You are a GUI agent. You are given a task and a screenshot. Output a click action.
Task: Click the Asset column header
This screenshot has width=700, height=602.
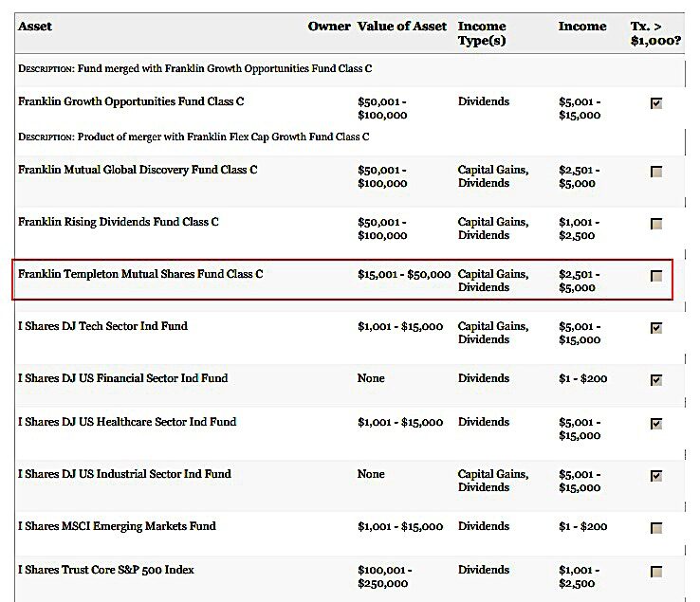(x=35, y=27)
